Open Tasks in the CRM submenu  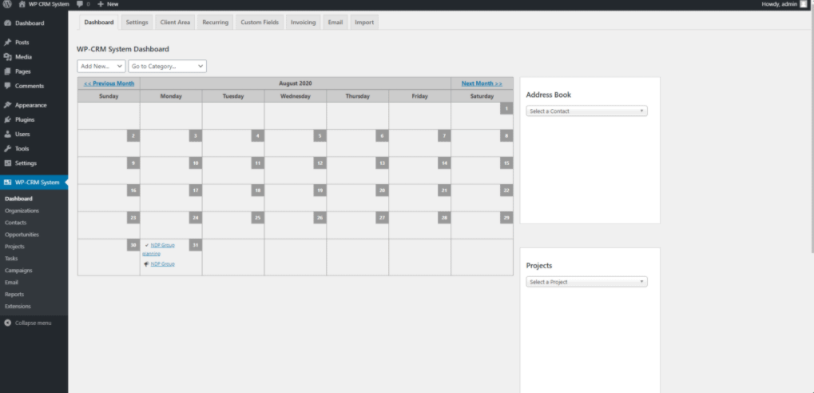(x=11, y=259)
